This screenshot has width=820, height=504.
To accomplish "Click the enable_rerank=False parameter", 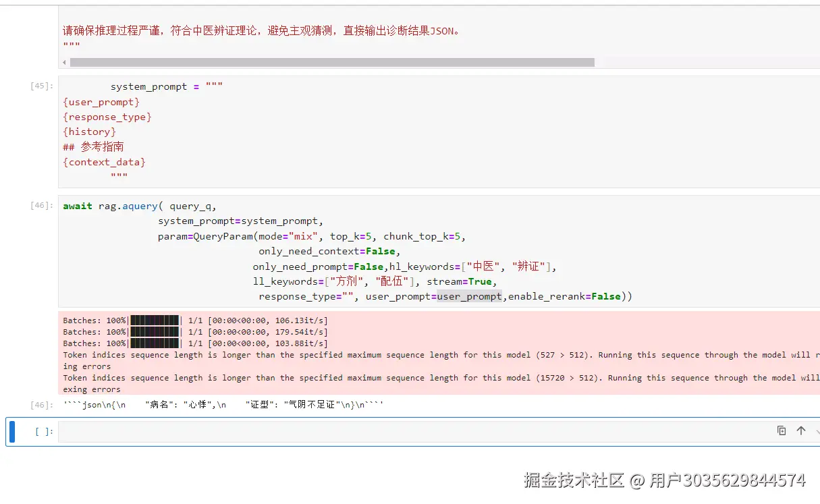I will (x=571, y=296).
